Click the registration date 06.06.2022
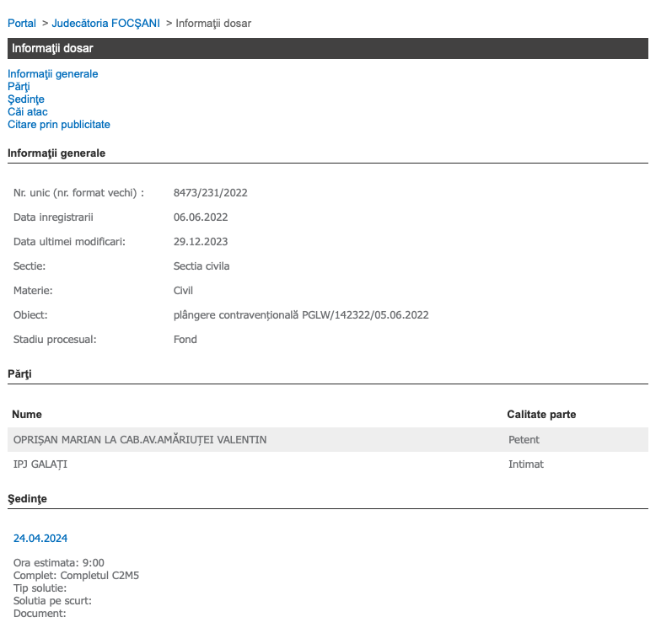 (x=201, y=217)
